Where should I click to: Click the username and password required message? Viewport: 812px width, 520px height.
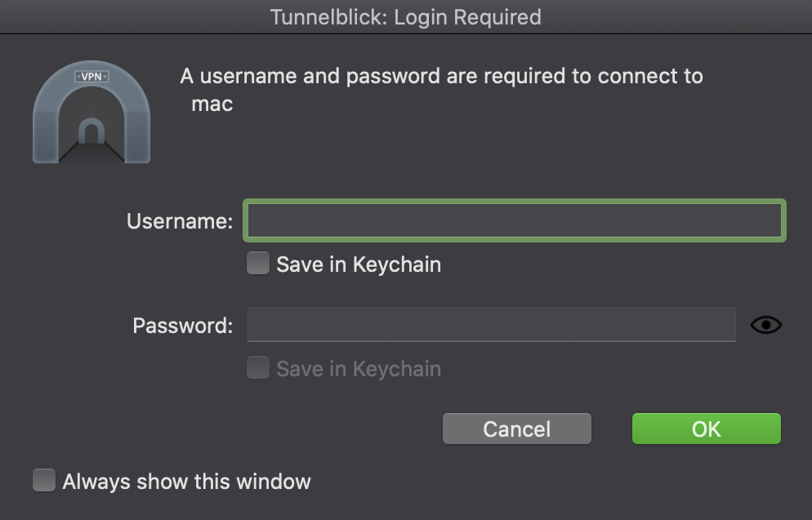(442, 76)
